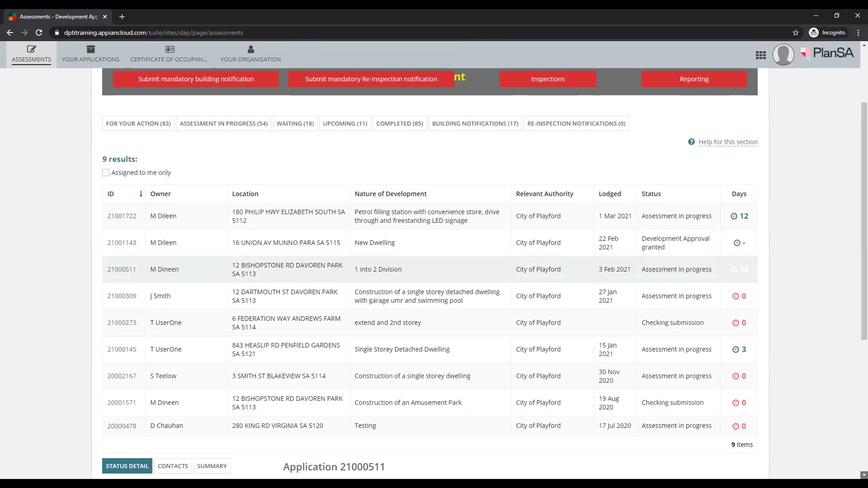Open application 20001571 link

tap(122, 403)
